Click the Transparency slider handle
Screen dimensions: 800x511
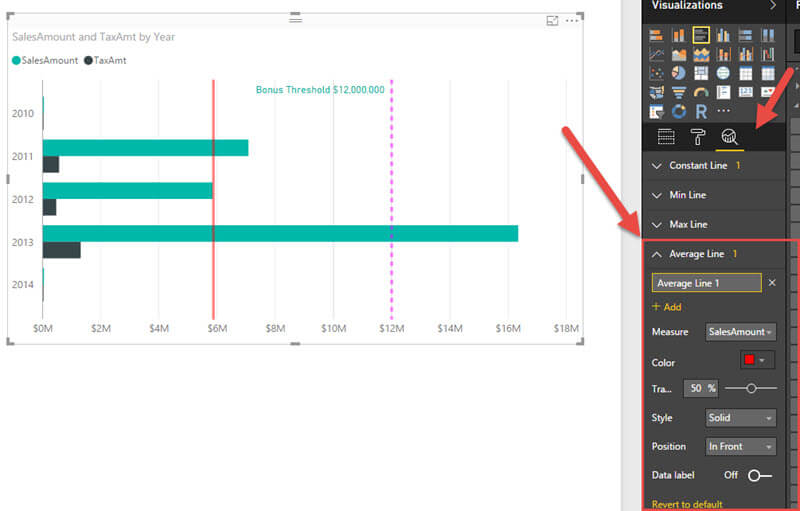click(x=751, y=389)
